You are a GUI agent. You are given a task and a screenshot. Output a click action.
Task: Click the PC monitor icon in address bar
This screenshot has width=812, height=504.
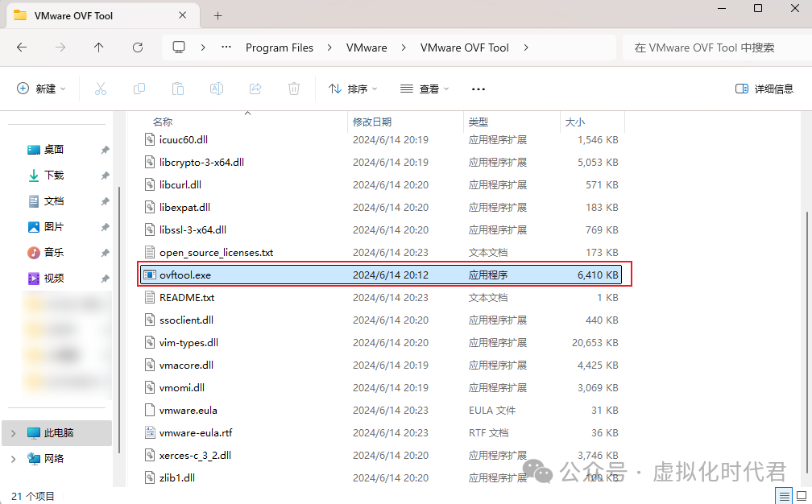click(x=179, y=47)
